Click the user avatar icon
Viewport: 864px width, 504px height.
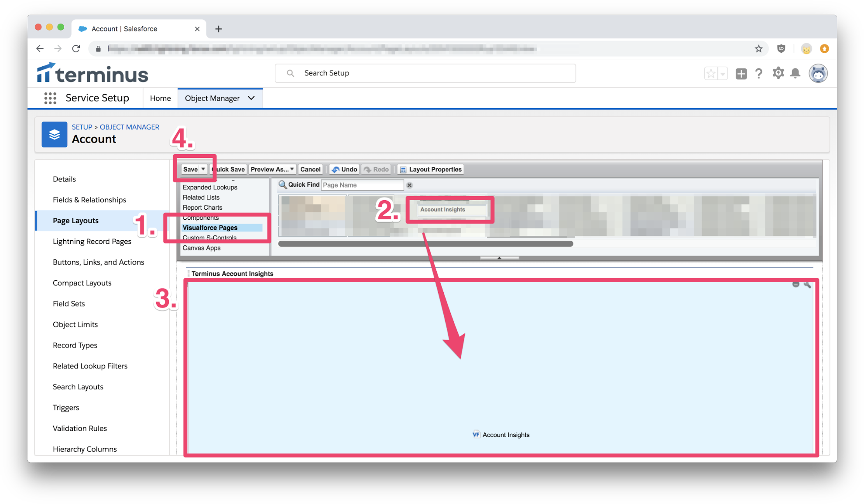pos(818,73)
